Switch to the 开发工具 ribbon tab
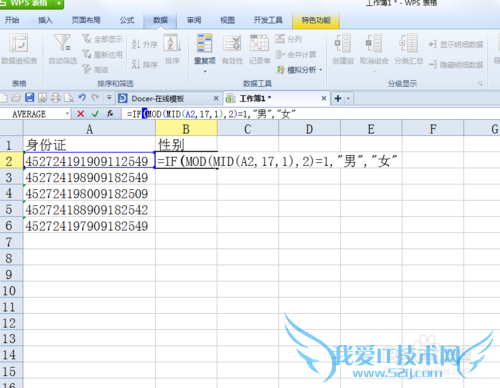 click(268, 20)
